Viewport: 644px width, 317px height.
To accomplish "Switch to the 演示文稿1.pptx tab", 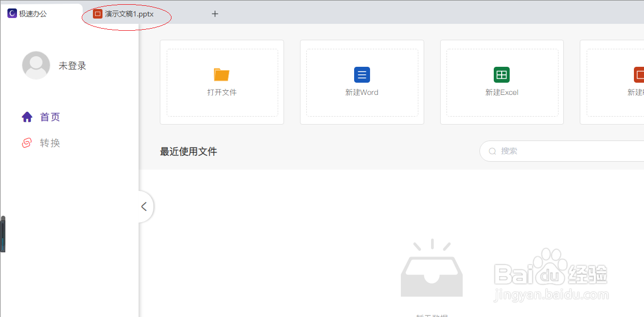I will point(127,14).
